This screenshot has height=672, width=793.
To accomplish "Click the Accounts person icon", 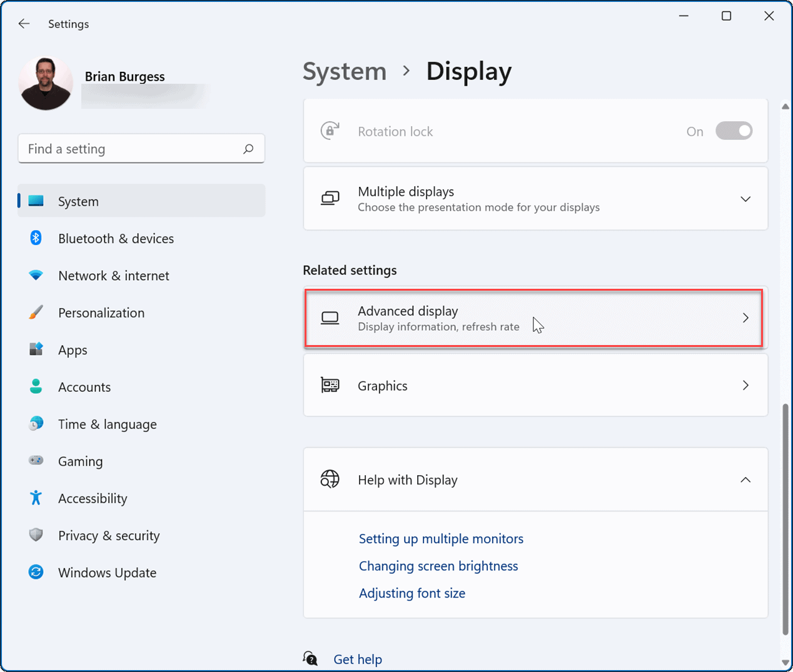I will pyautogui.click(x=36, y=386).
